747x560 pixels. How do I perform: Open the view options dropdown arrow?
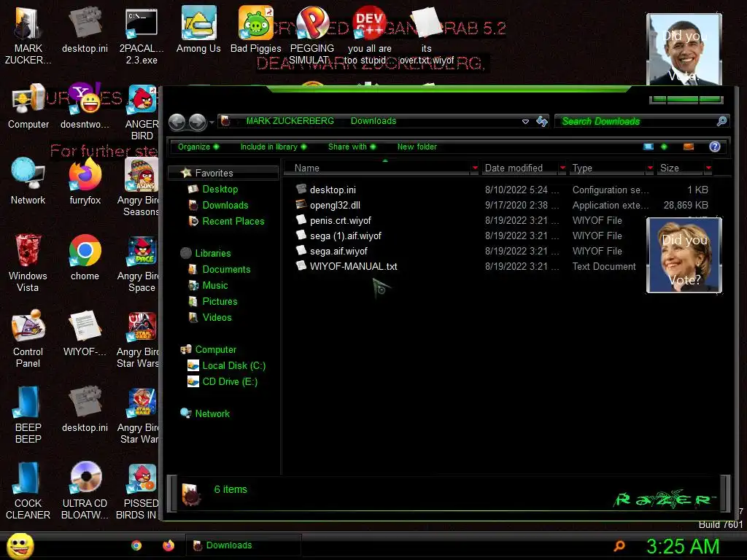[664, 147]
